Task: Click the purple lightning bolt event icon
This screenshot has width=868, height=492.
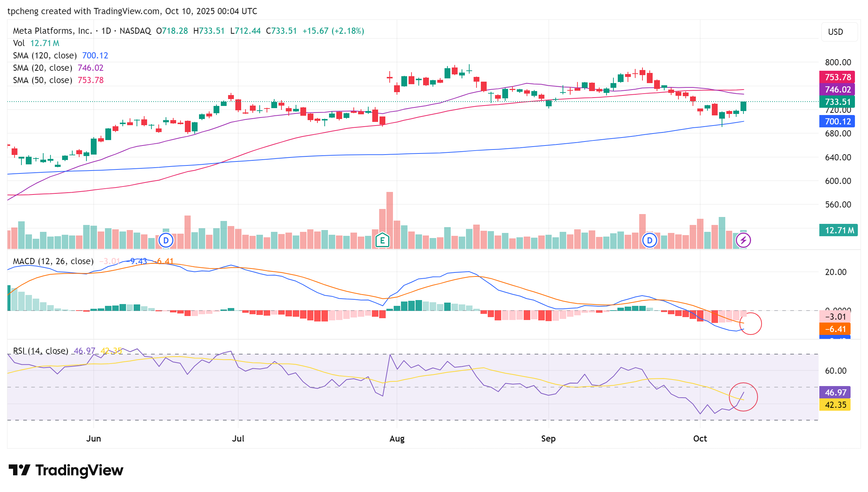Action: click(x=743, y=240)
